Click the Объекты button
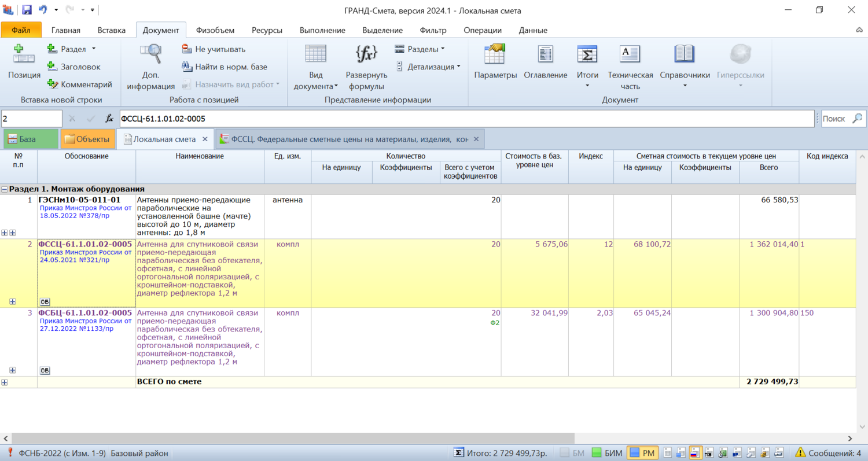The height and width of the screenshot is (461, 868). 86,139
